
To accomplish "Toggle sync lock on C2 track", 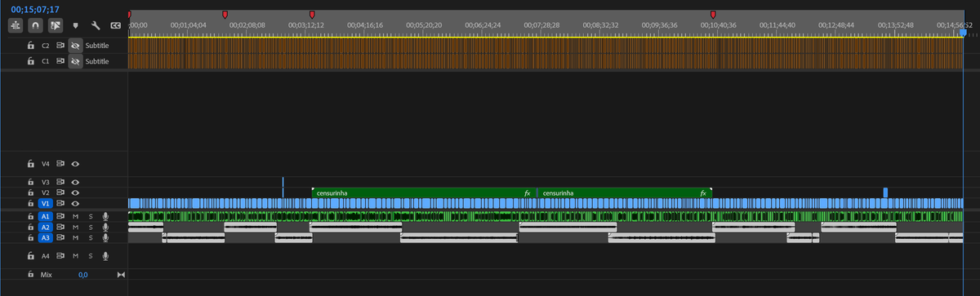I will 60,46.
